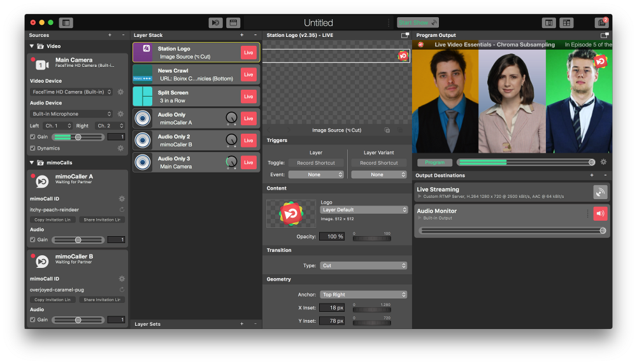This screenshot has width=637, height=364.
Task: Refresh the overjoyed-caramel-pug call ID
Action: 122,290
